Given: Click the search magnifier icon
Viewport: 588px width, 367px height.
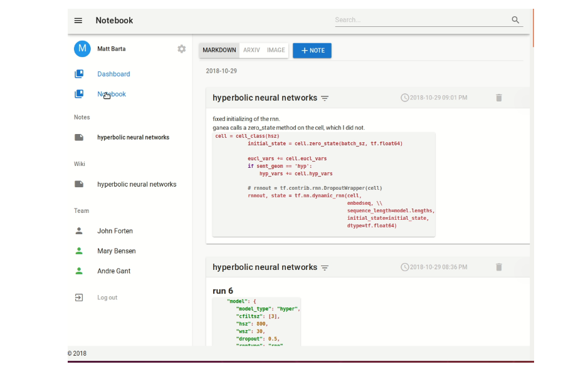Looking at the screenshot, I should click(515, 20).
